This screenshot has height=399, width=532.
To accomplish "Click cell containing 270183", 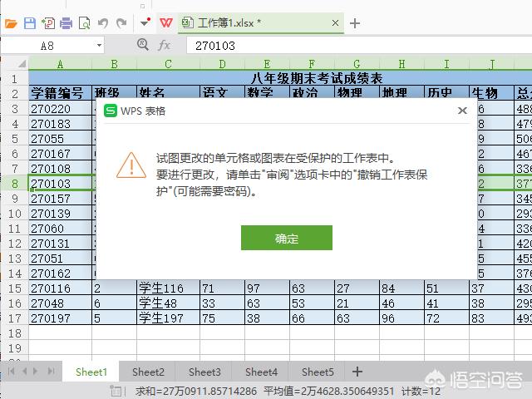I will click(x=60, y=124).
